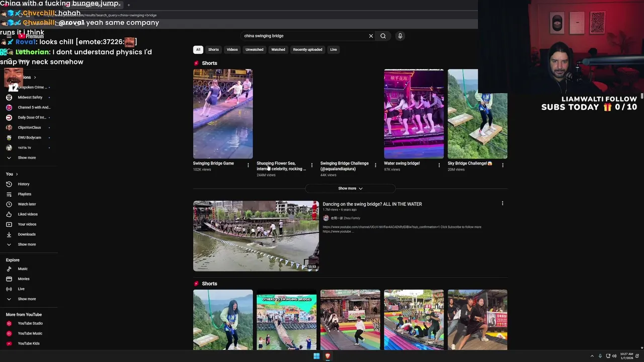
Task: Open Dancing on the swing bridge title
Action: (372, 204)
